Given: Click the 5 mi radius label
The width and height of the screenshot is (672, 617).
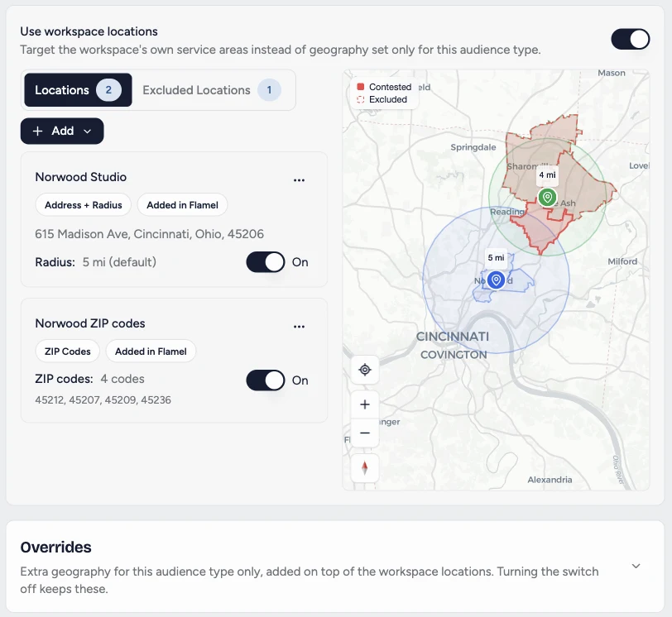Looking at the screenshot, I should coord(496,257).
